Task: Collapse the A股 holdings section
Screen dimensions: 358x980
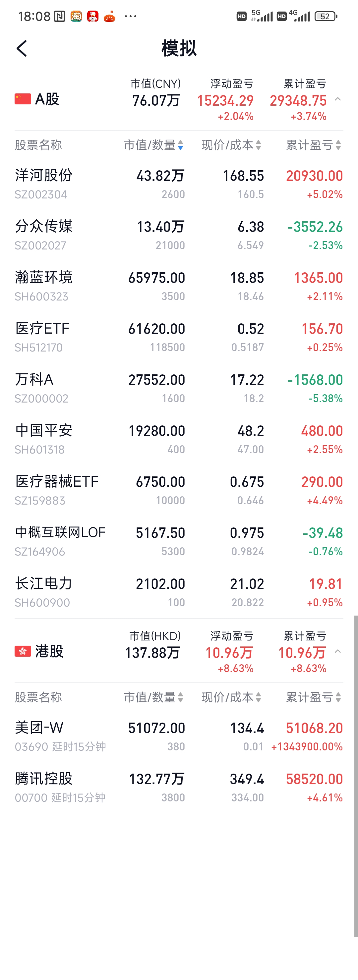Action: pos(337,99)
